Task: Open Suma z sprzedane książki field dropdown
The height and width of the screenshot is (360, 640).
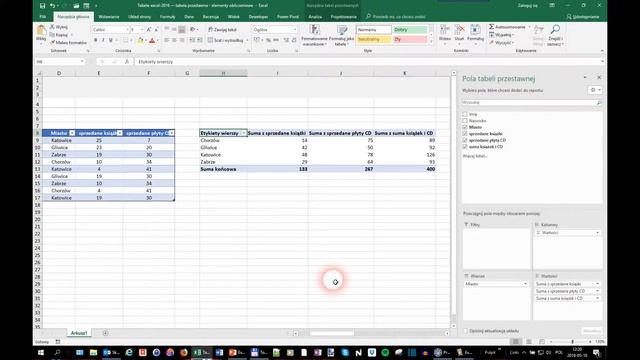Action: pos(598,284)
